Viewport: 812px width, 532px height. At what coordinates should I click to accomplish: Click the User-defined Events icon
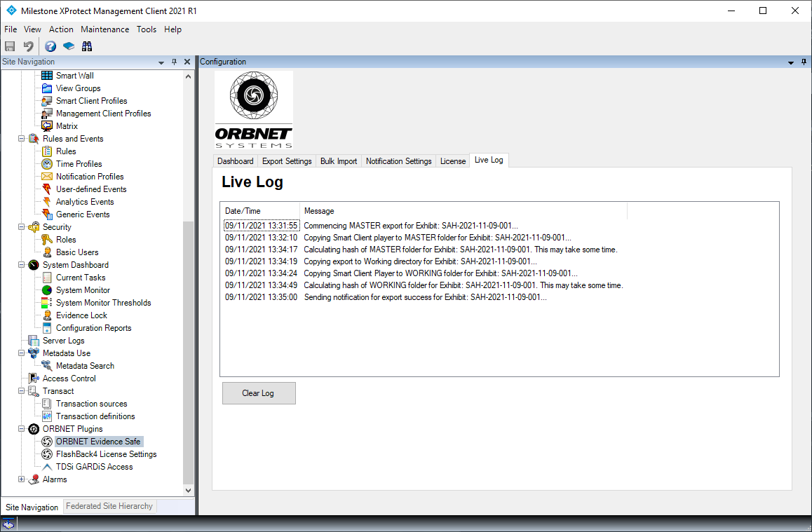click(47, 189)
